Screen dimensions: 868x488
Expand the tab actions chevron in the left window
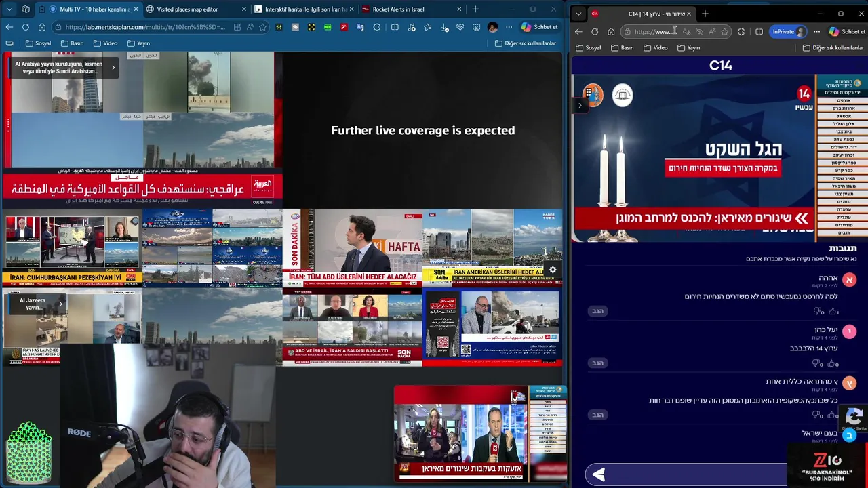[9, 9]
